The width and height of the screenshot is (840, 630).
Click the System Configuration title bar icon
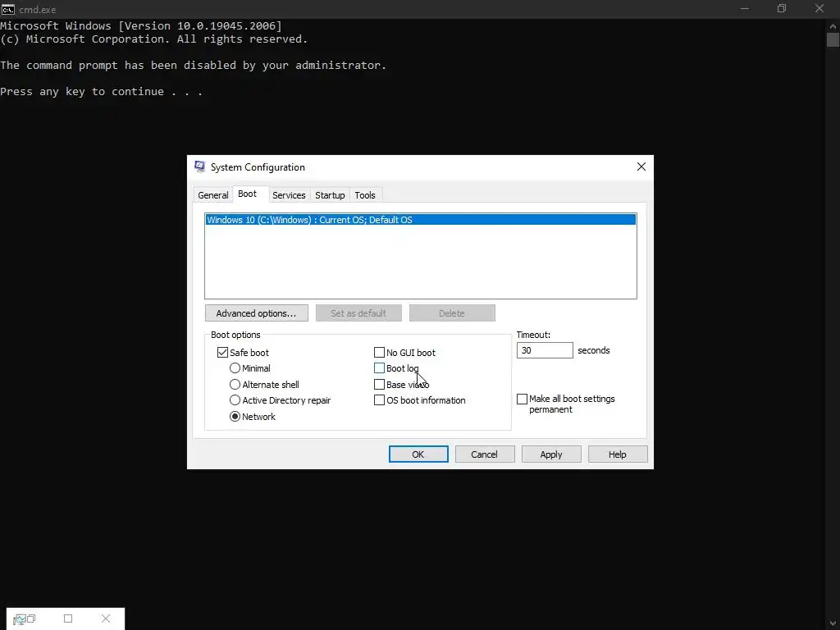click(200, 167)
